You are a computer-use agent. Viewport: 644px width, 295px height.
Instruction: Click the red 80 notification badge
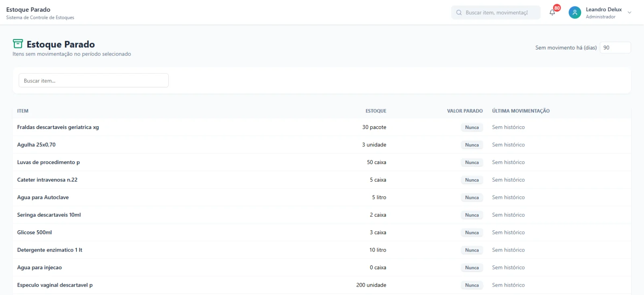tap(557, 8)
